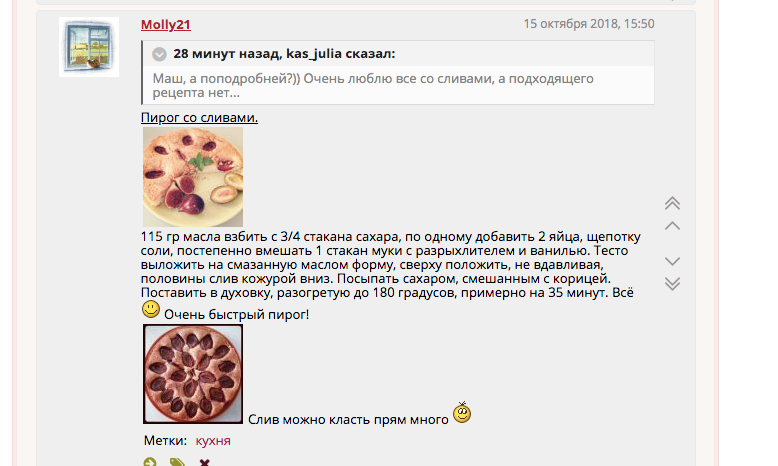Jump to last post with double-down arrows
Screen dimensions: 778x466
pos(672,283)
